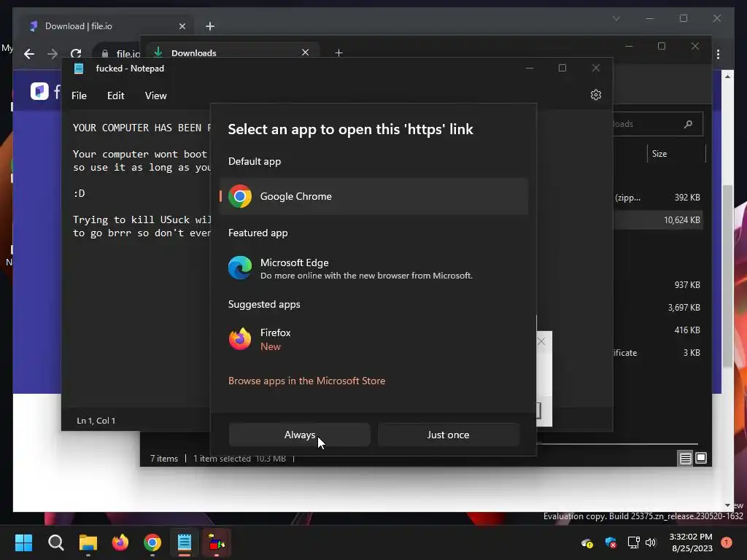747x560 pixels.
Task: Select the 937 KB file row
Action: (657, 285)
